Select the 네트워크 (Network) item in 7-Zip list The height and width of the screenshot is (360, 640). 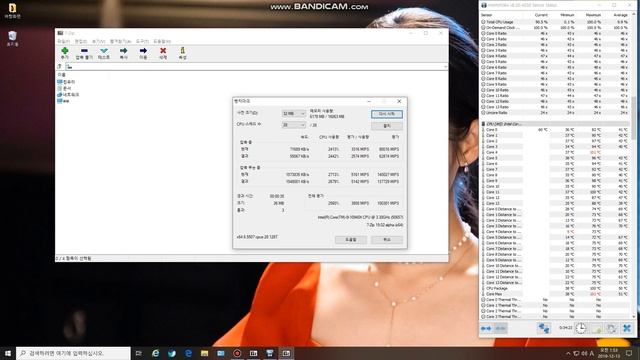click(68, 95)
